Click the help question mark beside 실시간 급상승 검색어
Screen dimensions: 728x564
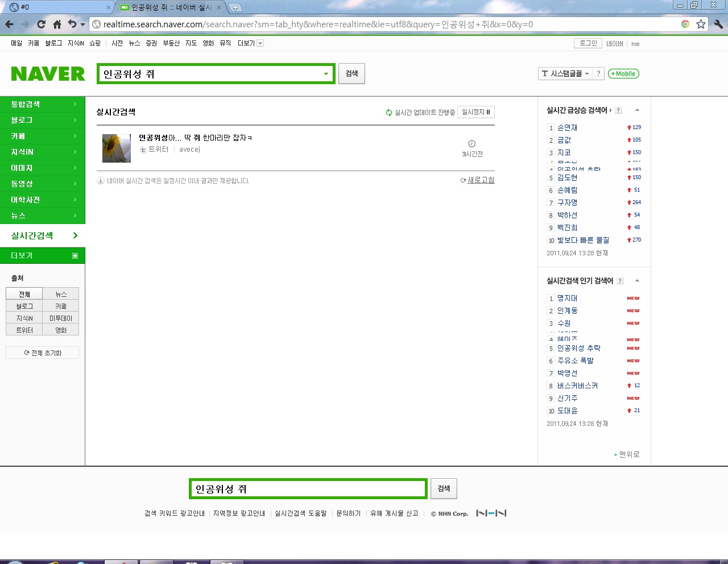click(618, 110)
